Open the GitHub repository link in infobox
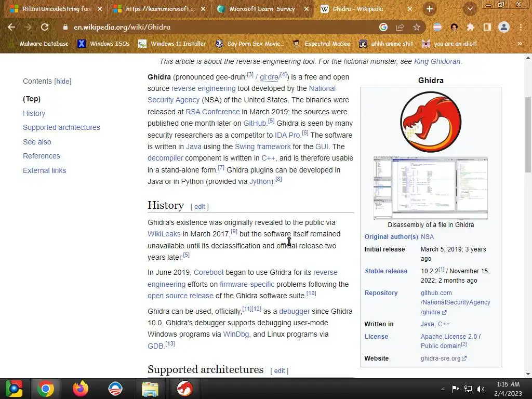 (455, 302)
